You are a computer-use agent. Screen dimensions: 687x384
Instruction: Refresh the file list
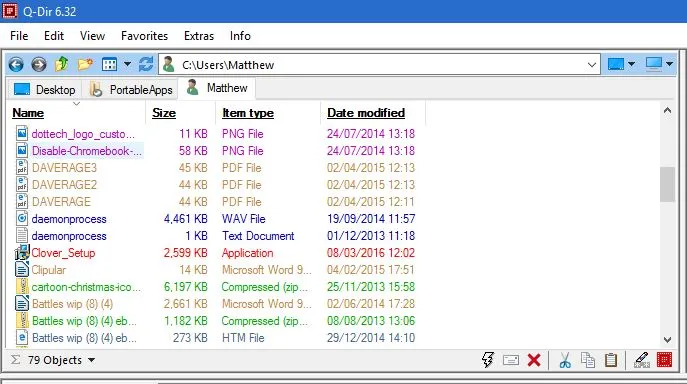tap(146, 64)
